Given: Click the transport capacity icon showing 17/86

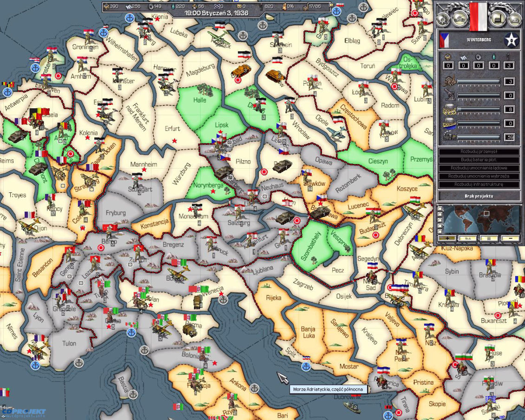Looking at the screenshot, I should coord(305,7).
